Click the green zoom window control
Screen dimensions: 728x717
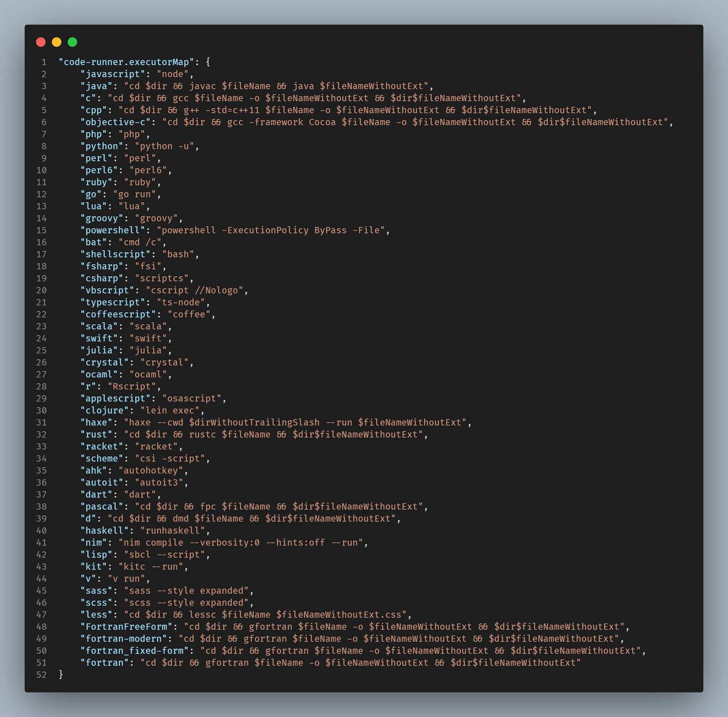72,42
